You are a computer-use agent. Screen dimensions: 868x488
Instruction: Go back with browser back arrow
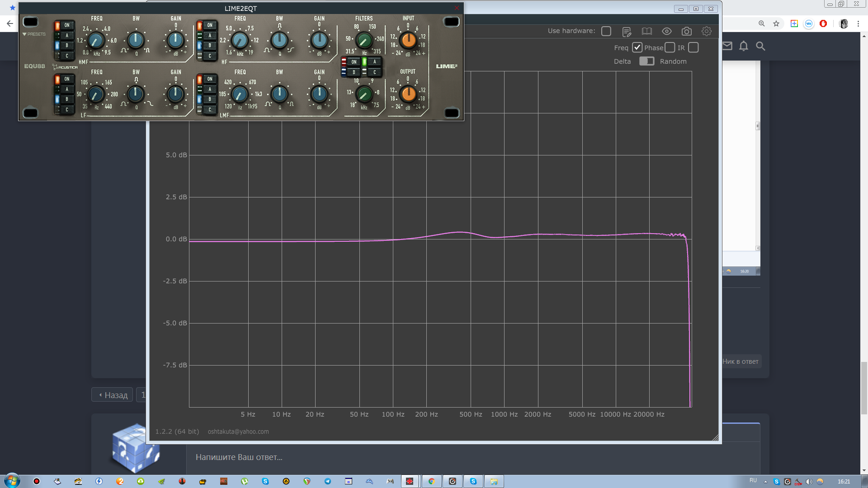[10, 23]
